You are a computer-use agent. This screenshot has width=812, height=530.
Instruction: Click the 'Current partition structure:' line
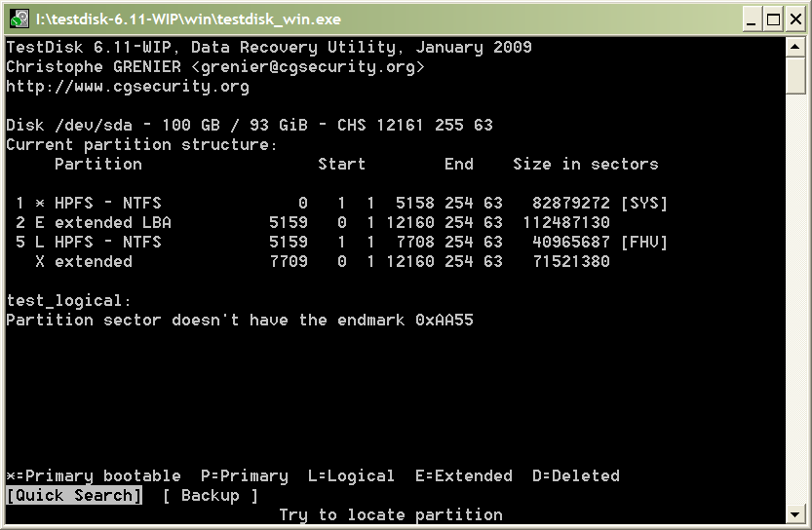click(141, 145)
